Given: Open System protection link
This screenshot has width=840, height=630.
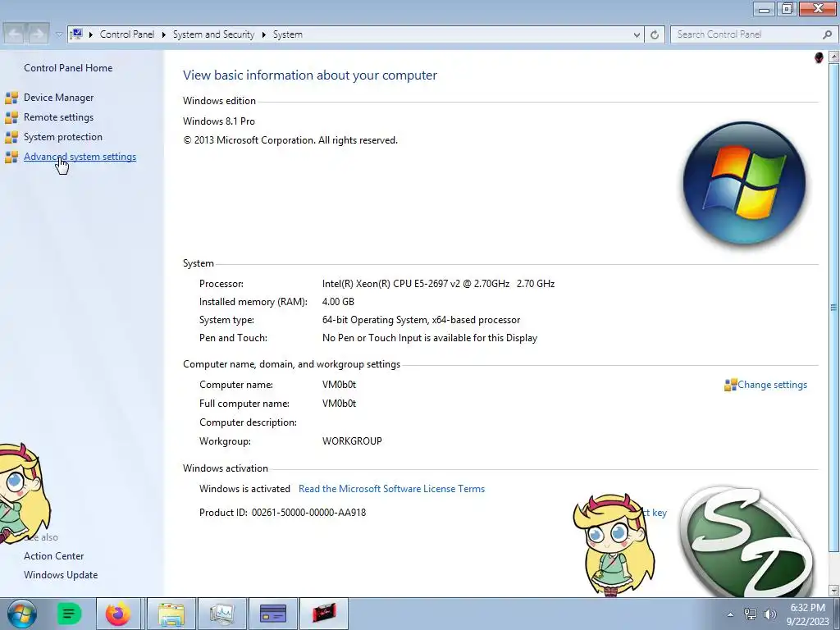Looking at the screenshot, I should click(62, 137).
